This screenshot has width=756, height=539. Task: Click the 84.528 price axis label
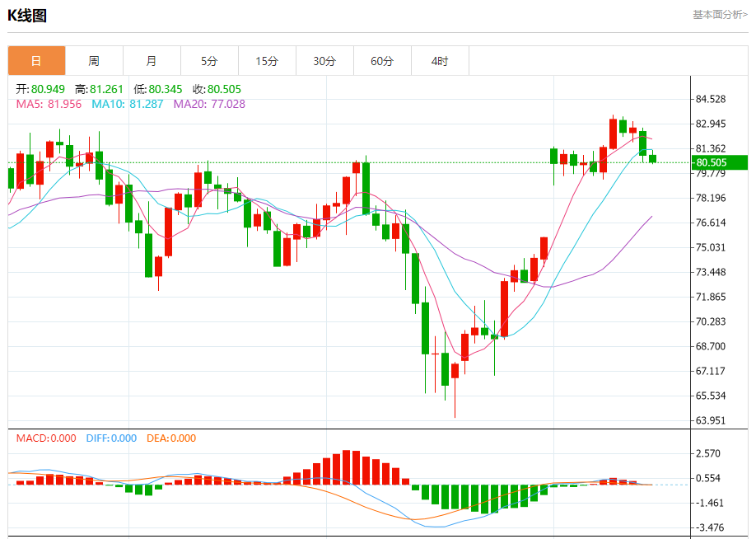pyautogui.click(x=710, y=100)
